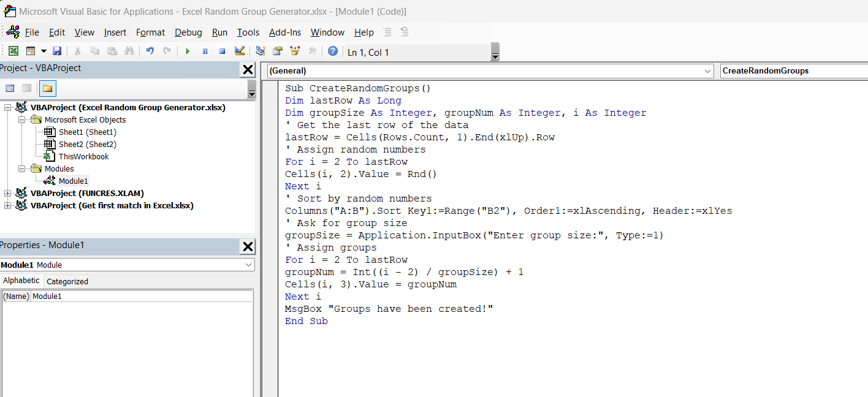Click the Project panel scrollbar options arrow

pyautogui.click(x=252, y=89)
